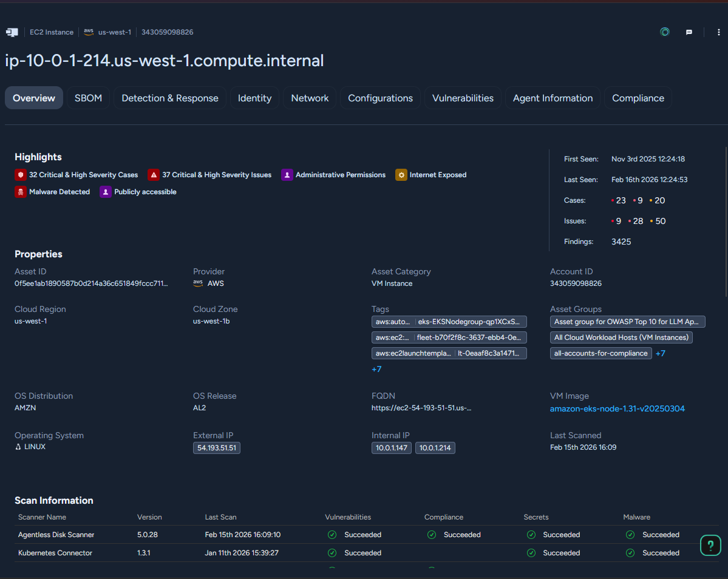Image resolution: width=728 pixels, height=579 pixels.
Task: Click the EC2 Instance device icon
Action: [x=12, y=32]
